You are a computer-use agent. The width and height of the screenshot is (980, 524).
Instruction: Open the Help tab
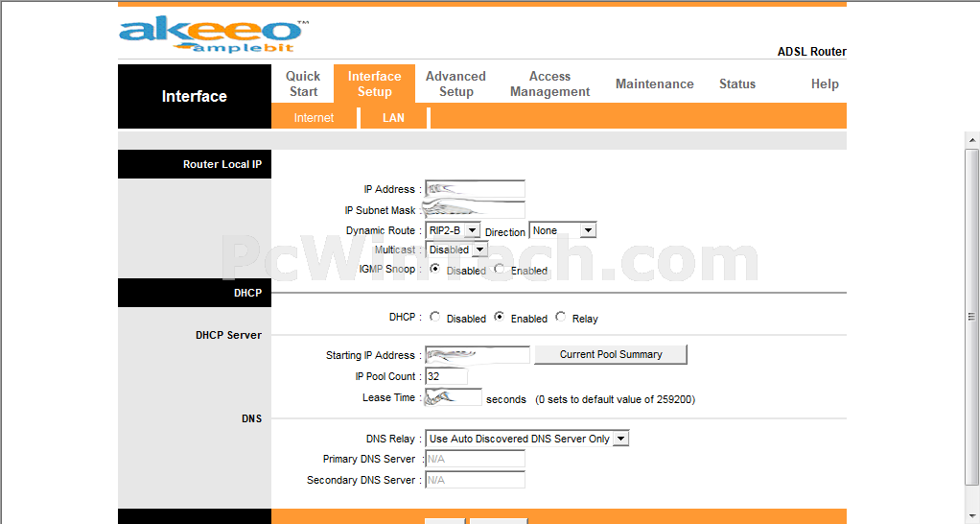point(825,83)
